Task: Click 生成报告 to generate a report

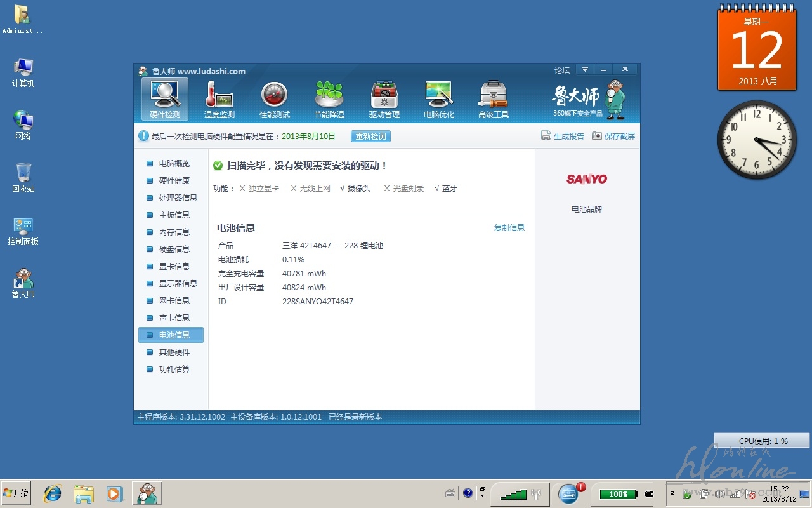Action: 563,136
